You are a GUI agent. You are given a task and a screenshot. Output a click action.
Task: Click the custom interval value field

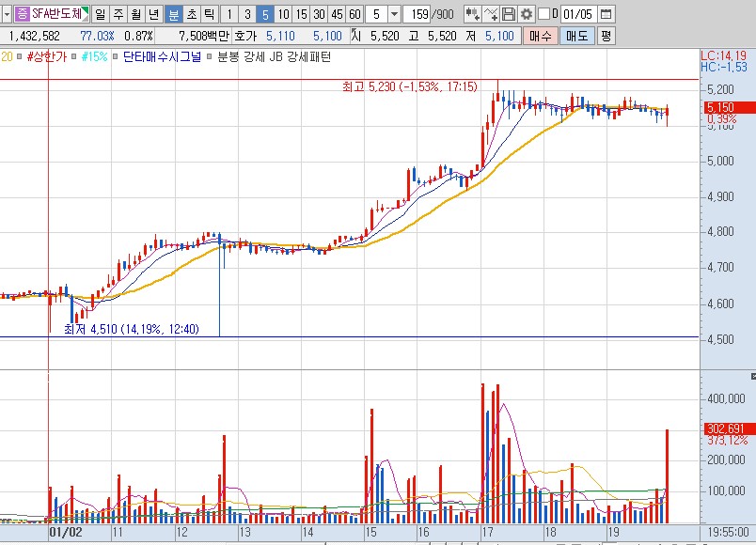[377, 14]
